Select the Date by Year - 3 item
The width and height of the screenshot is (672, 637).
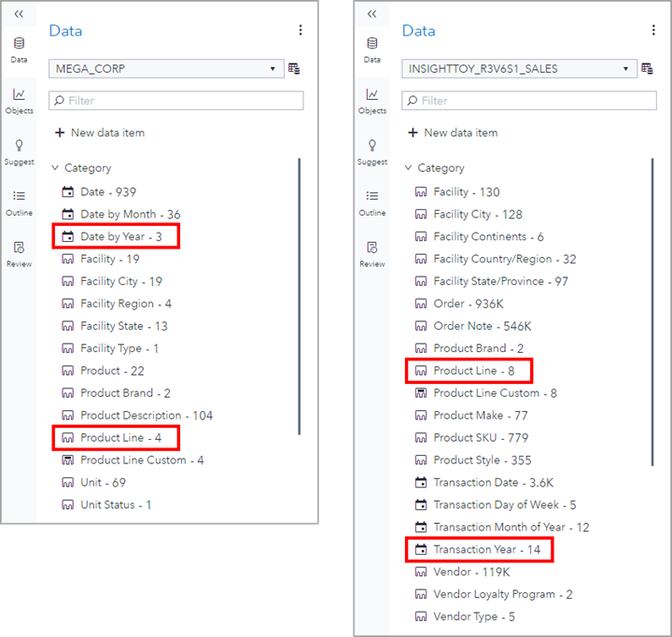coord(121,237)
